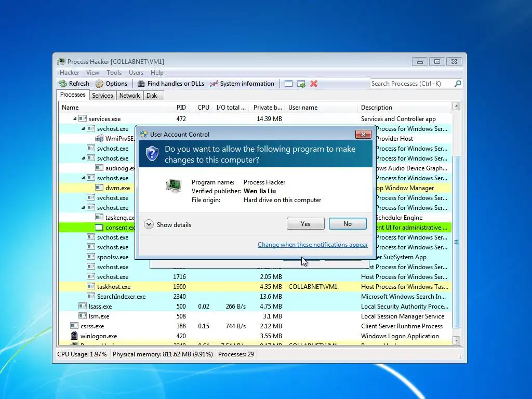Collapse svchost.exe node above audiodg
532x399 pixels.
click(x=83, y=158)
